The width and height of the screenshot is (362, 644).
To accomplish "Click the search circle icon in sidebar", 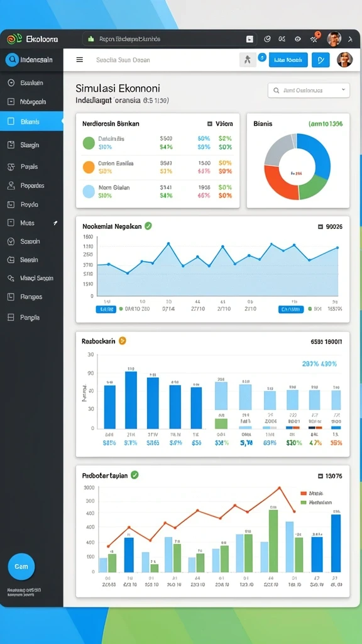I will coord(11,60).
